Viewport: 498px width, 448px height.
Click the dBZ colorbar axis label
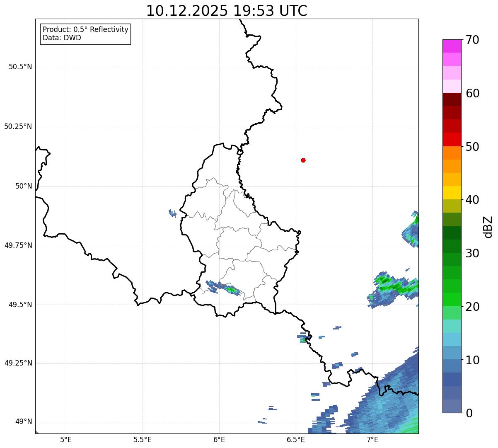click(488, 226)
